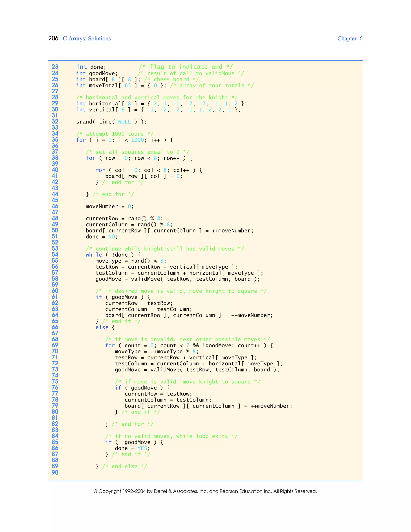Image resolution: width=411 pixels, height=532 pixels.
Task: Click the comment 'attempt 1000 tours'
Action: pos(115,134)
